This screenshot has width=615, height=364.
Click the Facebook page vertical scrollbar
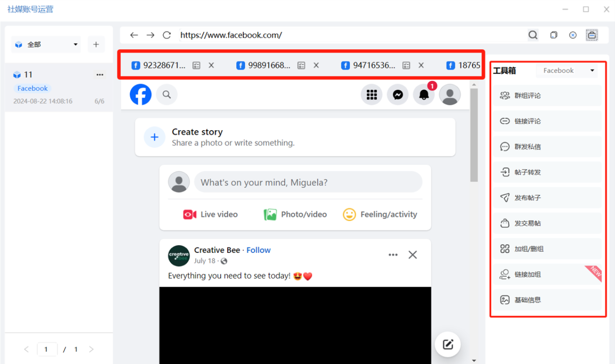coord(474,135)
